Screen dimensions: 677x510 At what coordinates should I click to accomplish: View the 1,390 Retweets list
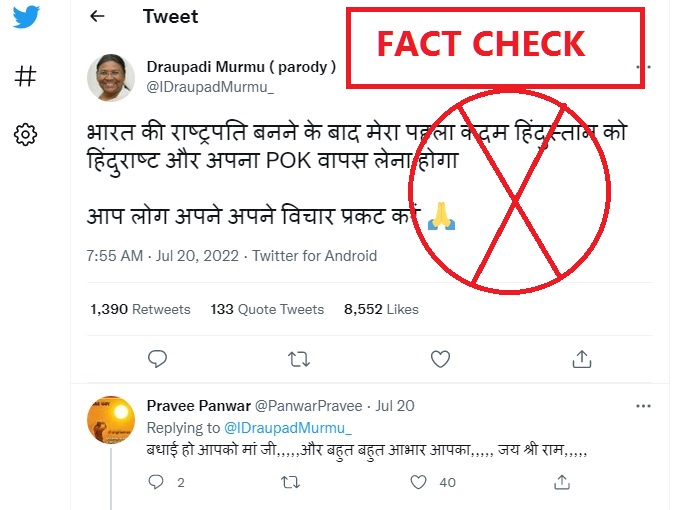140,309
